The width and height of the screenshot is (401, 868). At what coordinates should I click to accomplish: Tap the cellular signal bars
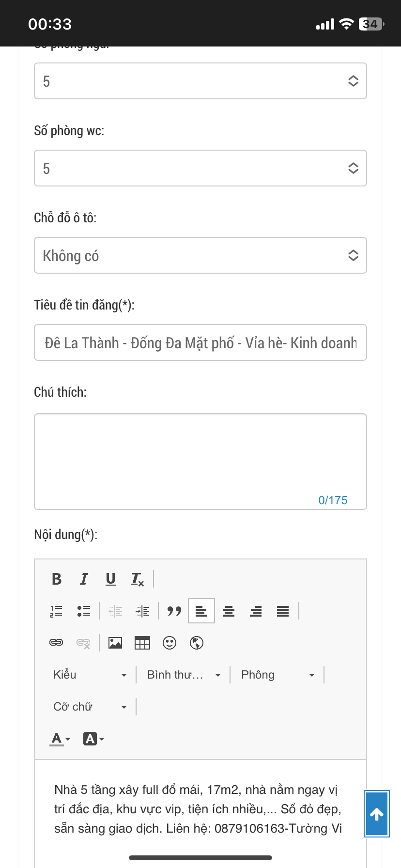pos(325,24)
